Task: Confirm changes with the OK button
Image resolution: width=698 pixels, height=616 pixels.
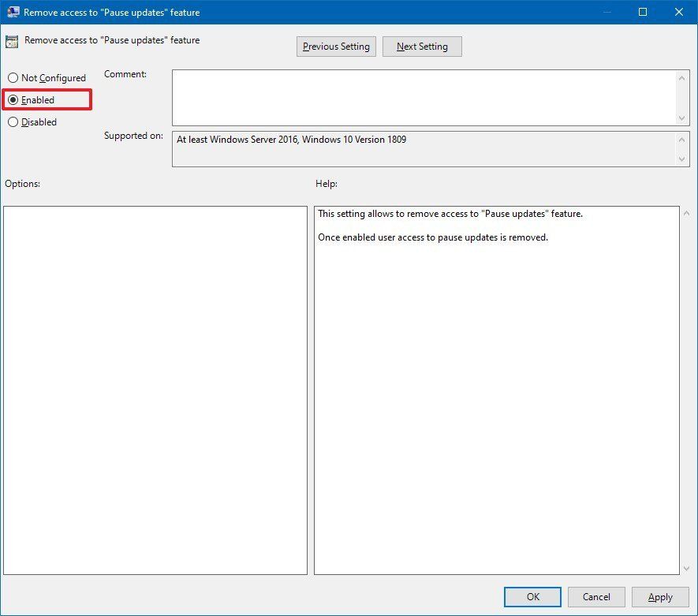Action: tap(532, 597)
